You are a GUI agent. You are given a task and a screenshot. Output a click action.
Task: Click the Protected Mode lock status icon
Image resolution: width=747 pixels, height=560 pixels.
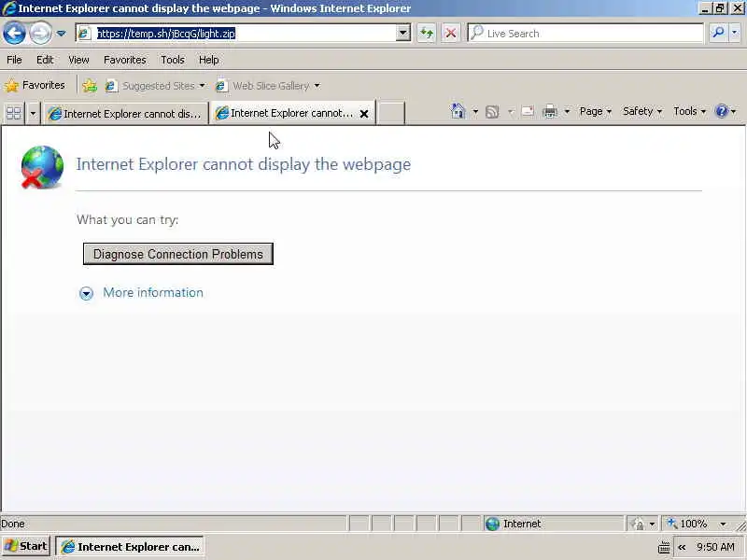(x=638, y=524)
